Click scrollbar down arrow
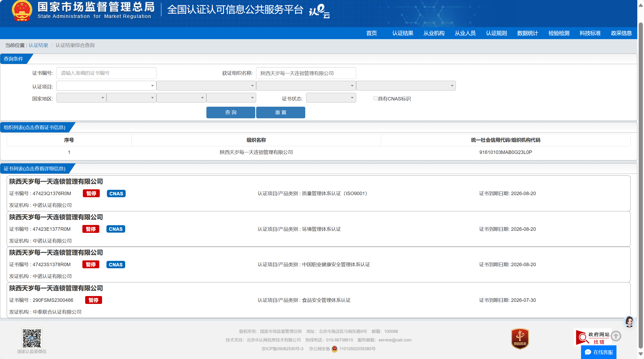Viewport: 644px width, 359px height. pos(641,354)
